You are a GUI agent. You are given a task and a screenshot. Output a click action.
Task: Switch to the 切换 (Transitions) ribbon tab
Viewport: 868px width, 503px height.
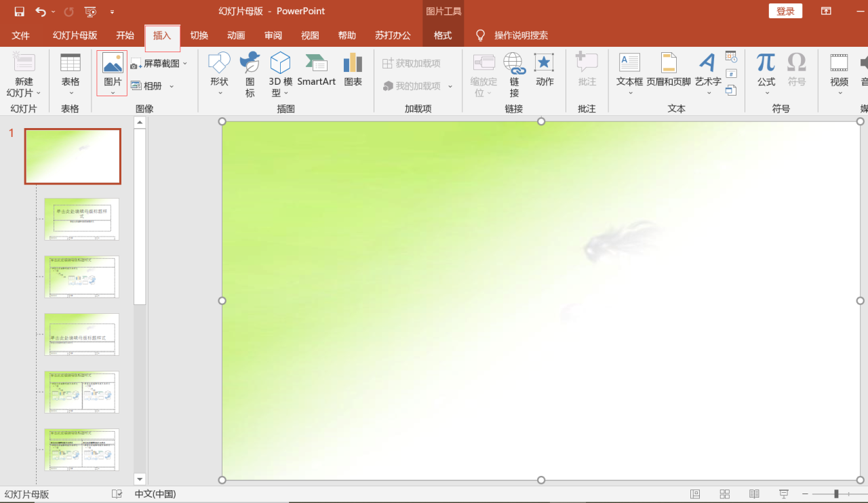(199, 35)
